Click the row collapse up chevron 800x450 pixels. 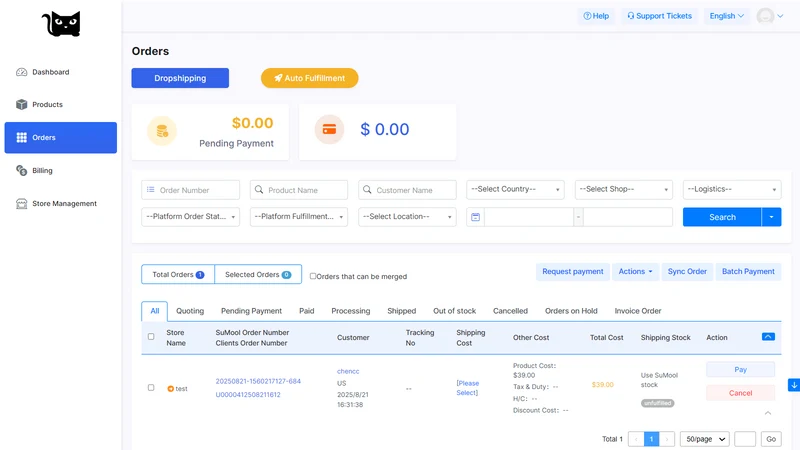(x=768, y=413)
